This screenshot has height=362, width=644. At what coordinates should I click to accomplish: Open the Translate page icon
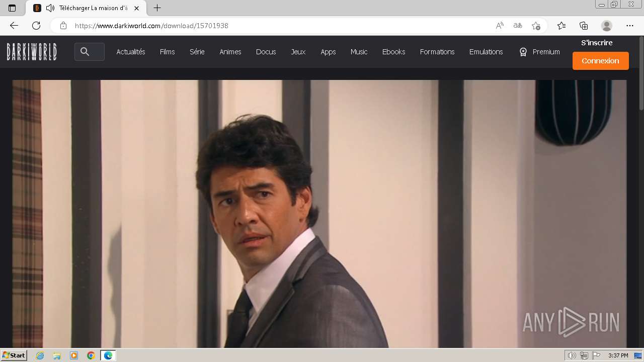518,26
